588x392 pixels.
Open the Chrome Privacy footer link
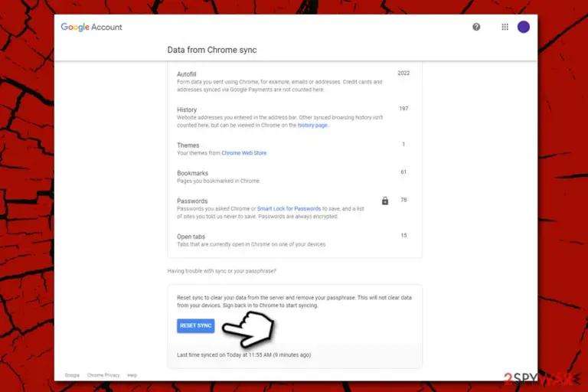(x=103, y=375)
